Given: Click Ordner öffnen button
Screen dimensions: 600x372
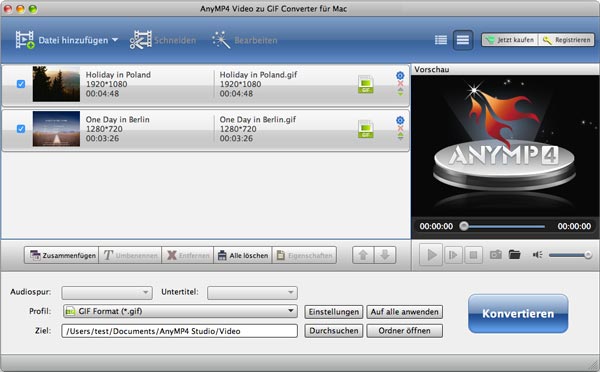Looking at the screenshot, I should [x=404, y=331].
